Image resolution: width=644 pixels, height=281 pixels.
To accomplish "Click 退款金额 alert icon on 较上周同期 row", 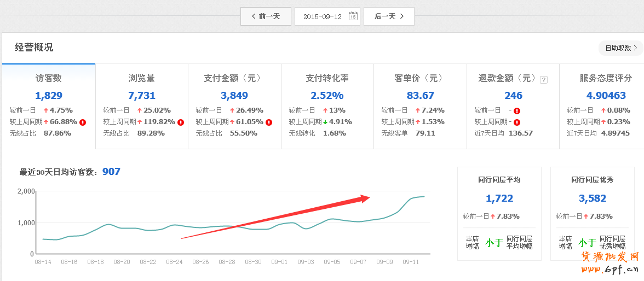I will click(x=517, y=122).
